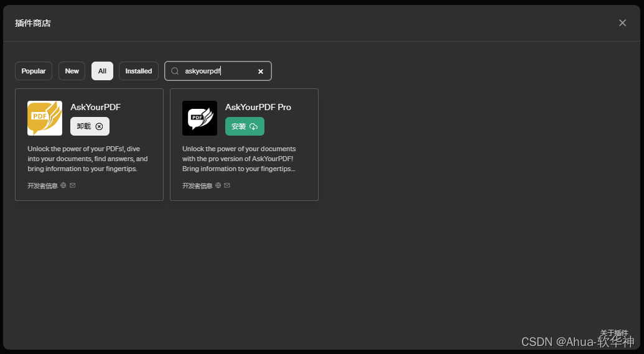Show Installed plugins tab
This screenshot has height=354, width=644.
point(139,71)
